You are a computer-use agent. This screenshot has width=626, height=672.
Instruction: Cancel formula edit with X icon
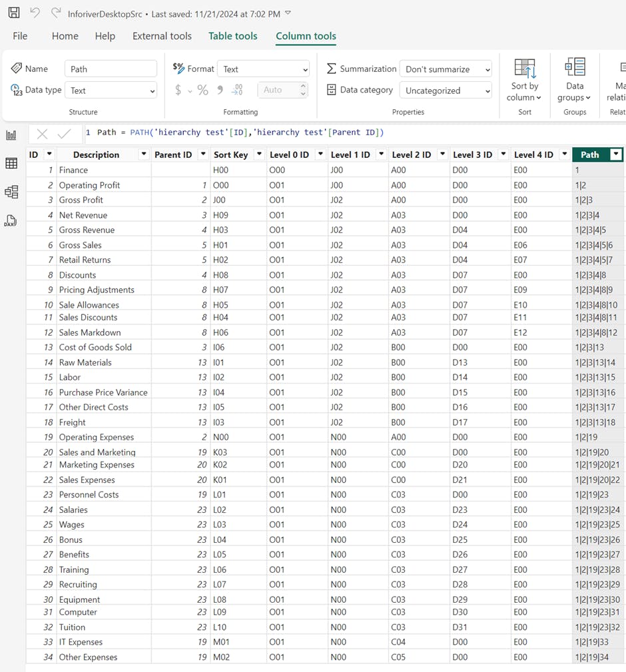(42, 134)
